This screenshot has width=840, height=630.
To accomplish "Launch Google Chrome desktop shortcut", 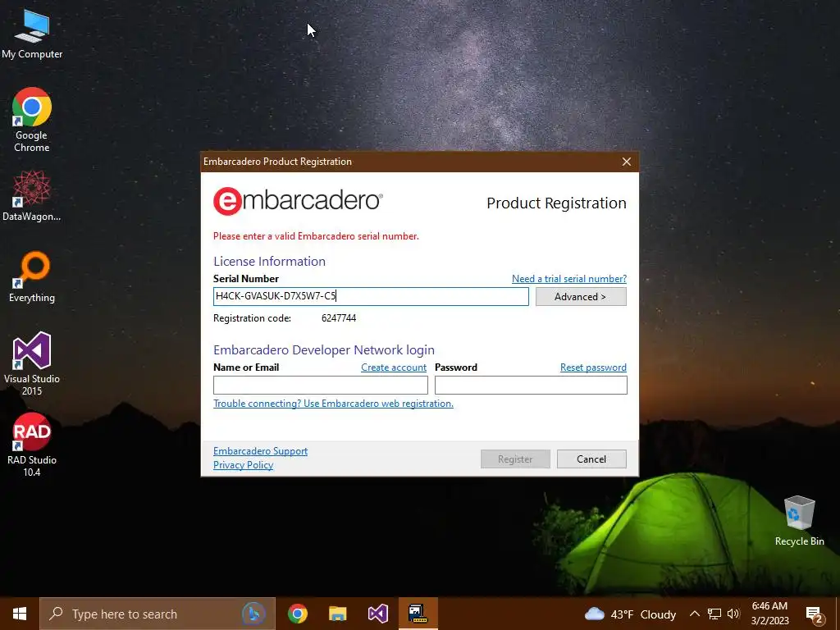I will pyautogui.click(x=32, y=120).
